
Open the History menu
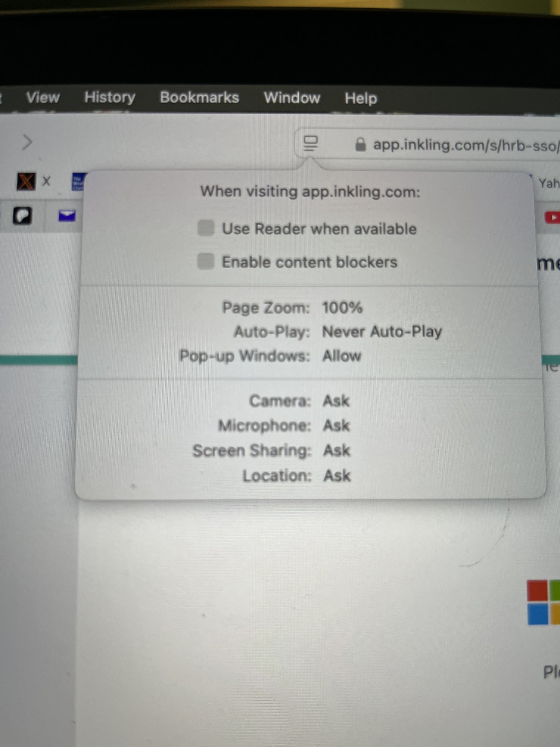coord(110,97)
